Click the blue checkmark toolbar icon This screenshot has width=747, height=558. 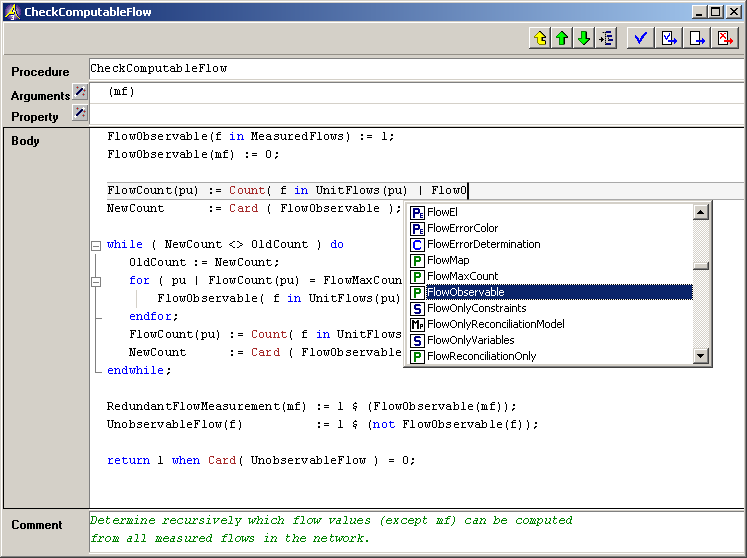click(x=640, y=38)
